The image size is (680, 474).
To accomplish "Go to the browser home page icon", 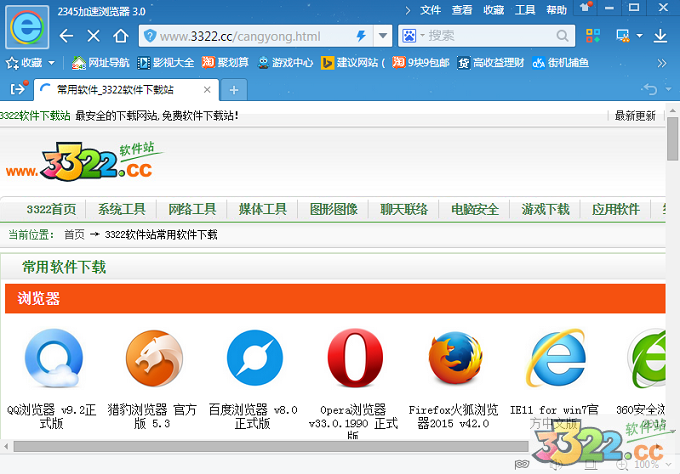I will coord(121,36).
